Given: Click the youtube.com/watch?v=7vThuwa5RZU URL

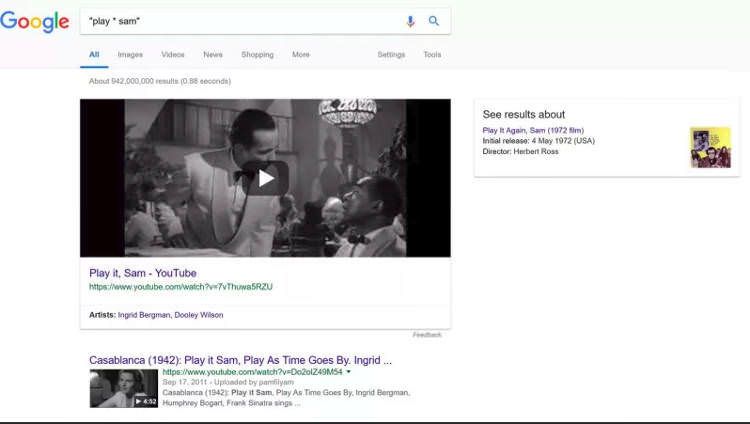Looking at the screenshot, I should (181, 287).
